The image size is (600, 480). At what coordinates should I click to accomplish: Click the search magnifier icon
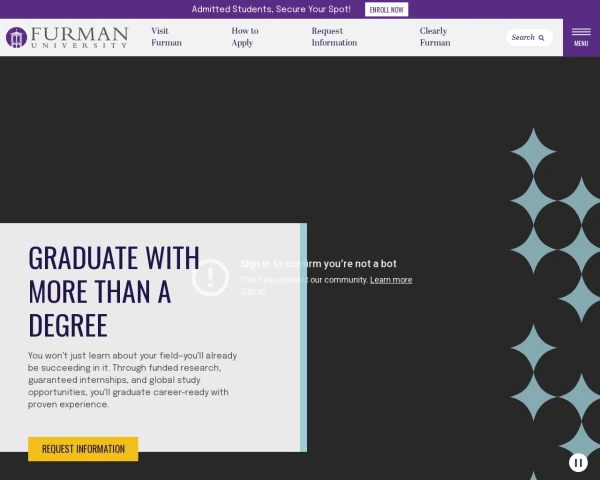click(541, 38)
